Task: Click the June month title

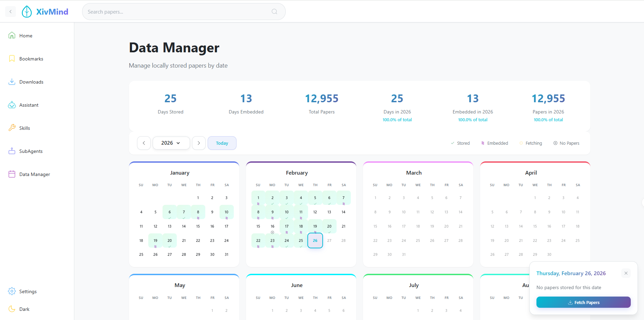Action: (x=297, y=285)
